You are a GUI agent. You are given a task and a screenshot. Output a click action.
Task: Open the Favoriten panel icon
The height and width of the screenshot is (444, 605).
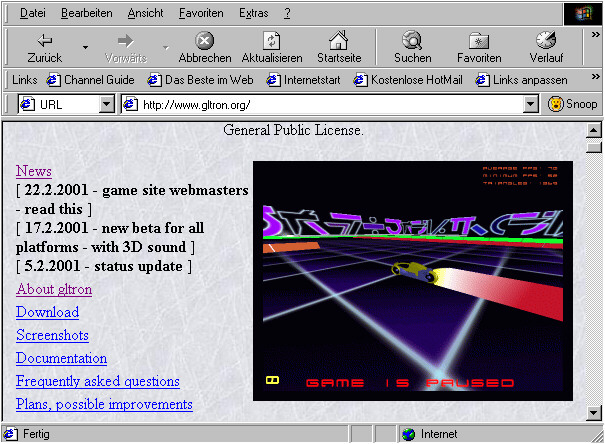click(479, 41)
